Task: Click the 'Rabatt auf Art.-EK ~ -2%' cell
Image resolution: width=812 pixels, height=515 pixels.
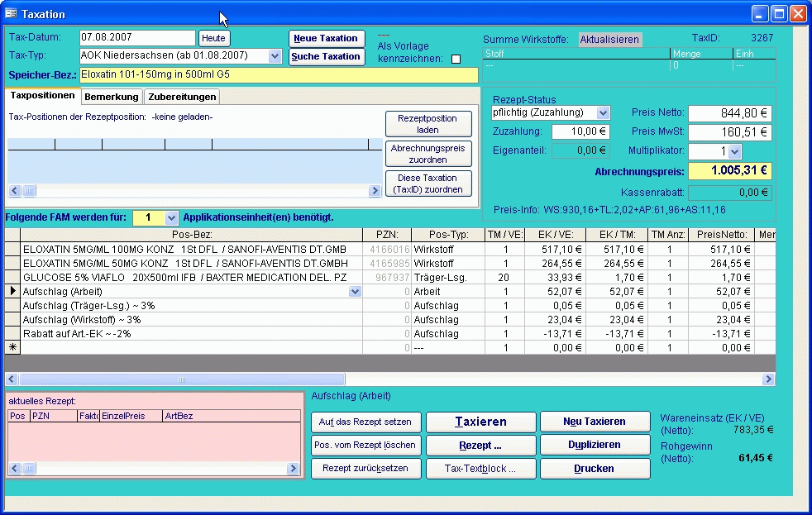Action: [x=192, y=334]
